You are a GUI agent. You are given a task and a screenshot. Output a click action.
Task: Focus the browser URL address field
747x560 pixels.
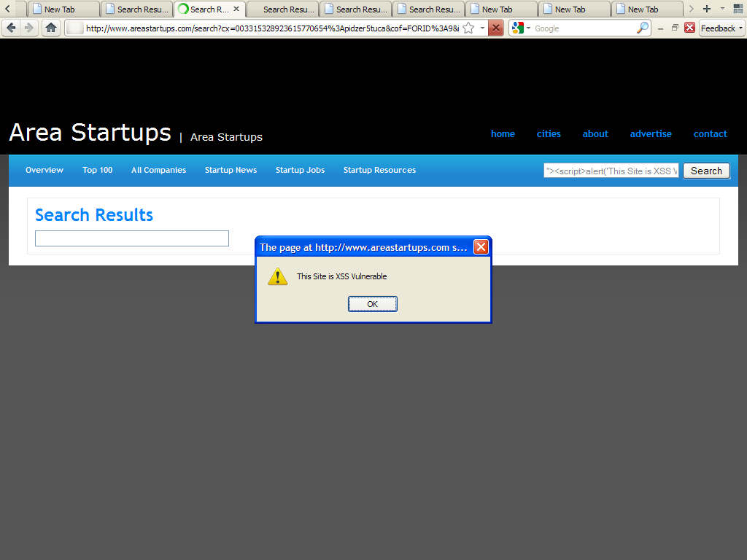[x=272, y=28]
